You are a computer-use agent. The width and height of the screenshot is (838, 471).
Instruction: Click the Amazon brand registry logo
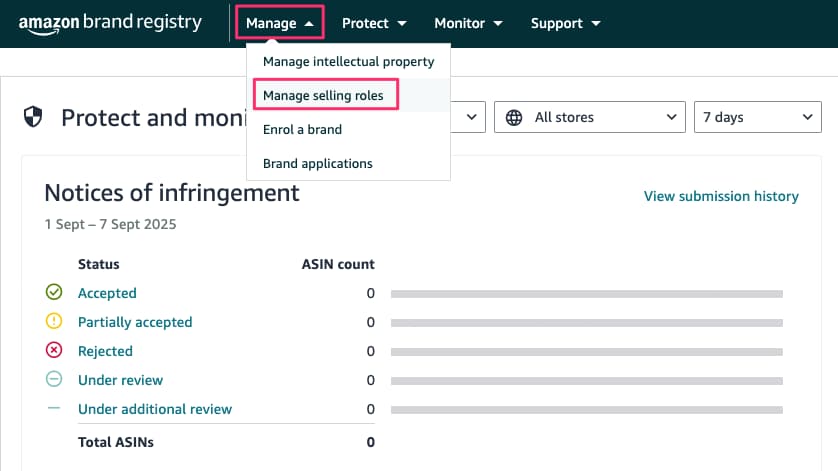click(x=110, y=24)
